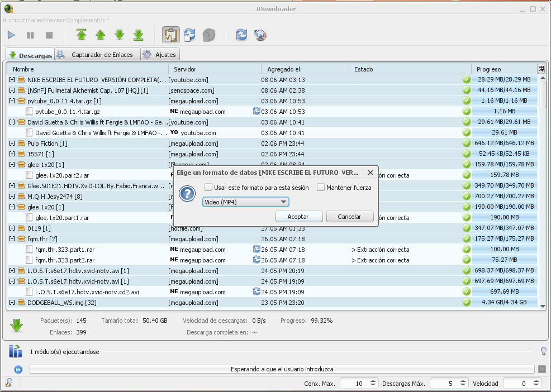This screenshot has height=392, width=551.
Task: Click the large green download arrow icon
Action: click(x=17, y=326)
